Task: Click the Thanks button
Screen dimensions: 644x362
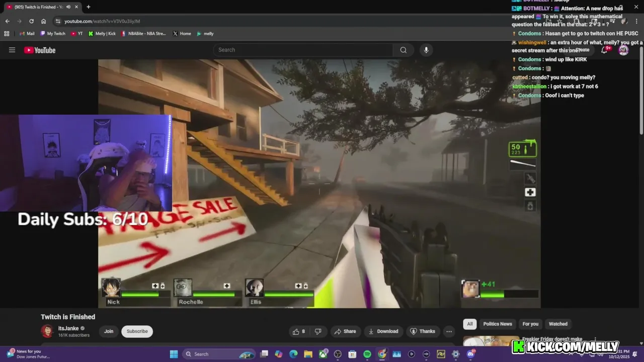Action: 422,331
